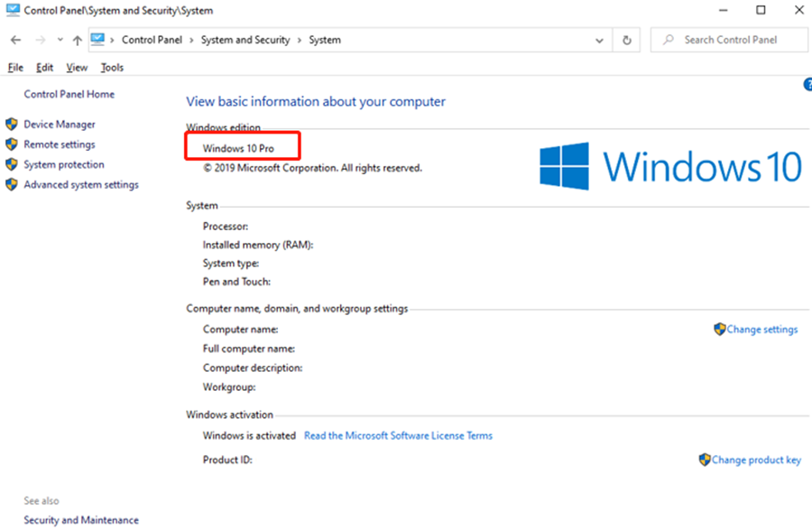Screen dimensions: 812x530
Task: Click the search magnifier icon
Action: pos(669,40)
